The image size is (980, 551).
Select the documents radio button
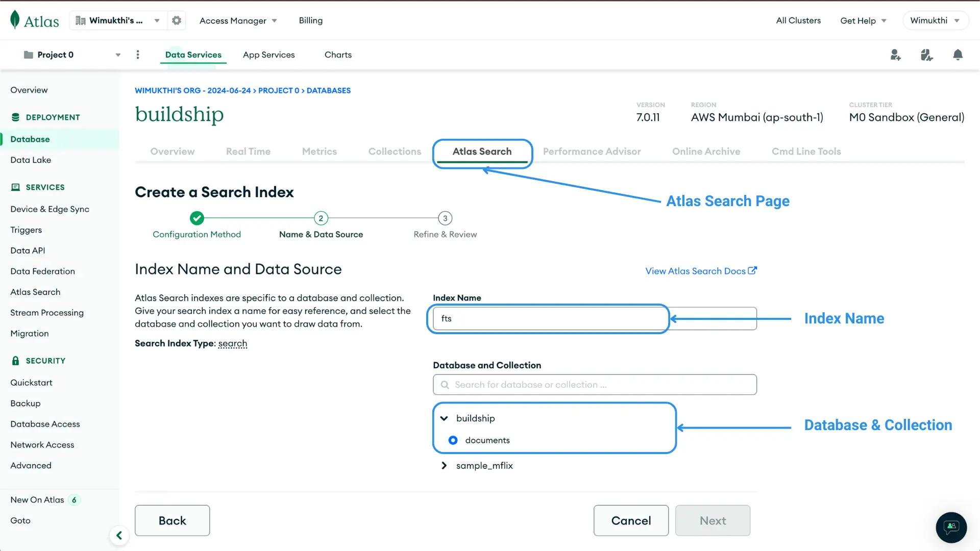pos(452,440)
